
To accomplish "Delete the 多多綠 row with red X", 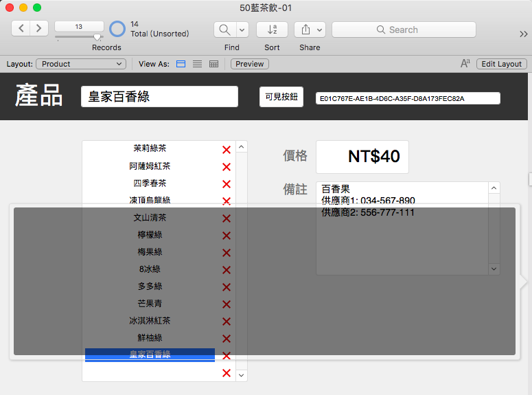I will click(x=227, y=287).
